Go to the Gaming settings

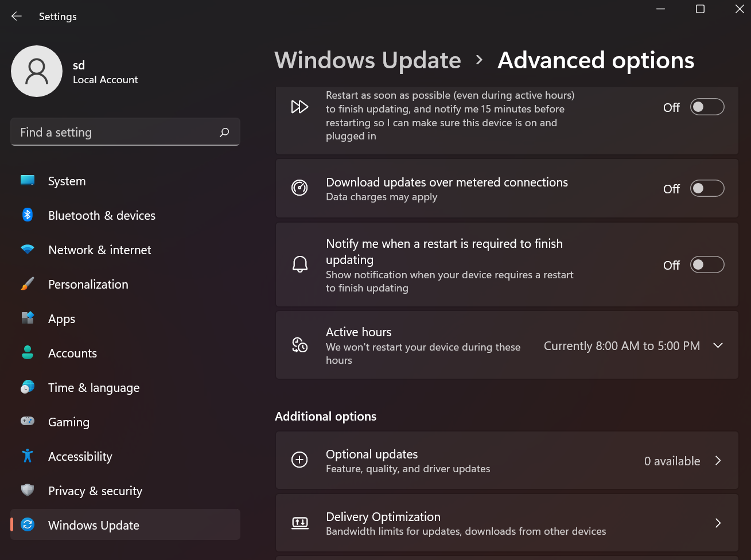[125, 422]
